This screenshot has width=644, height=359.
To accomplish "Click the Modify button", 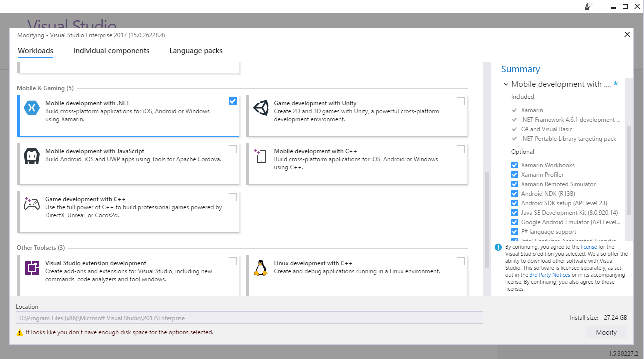I will point(606,332).
